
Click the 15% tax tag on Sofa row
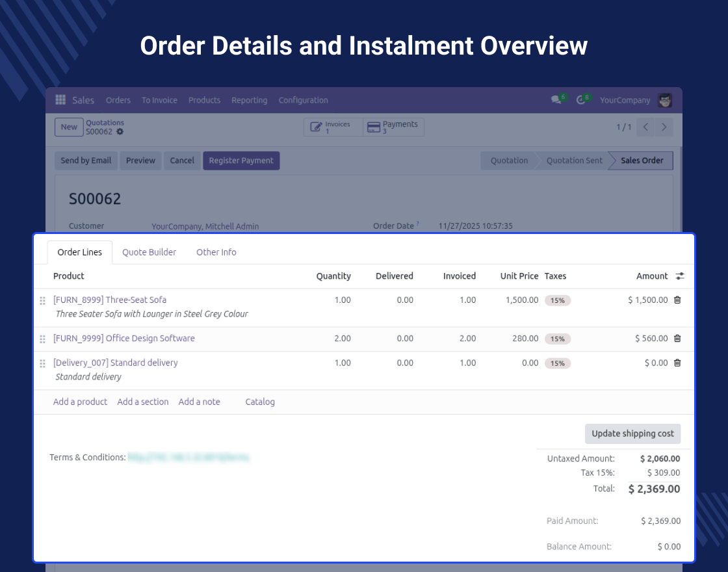[558, 300]
